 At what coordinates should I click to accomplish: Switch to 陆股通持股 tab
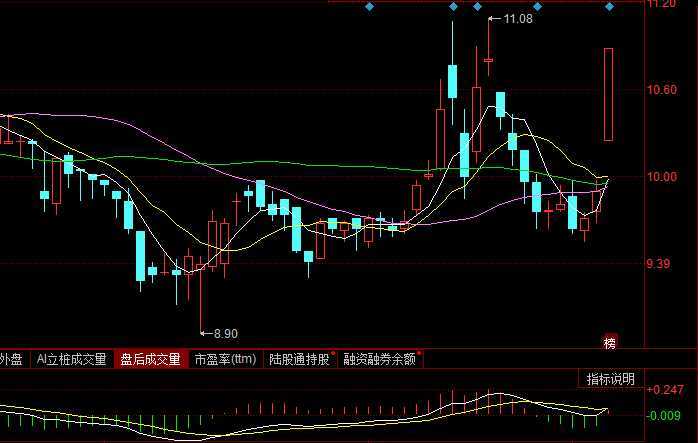[x=300, y=359]
